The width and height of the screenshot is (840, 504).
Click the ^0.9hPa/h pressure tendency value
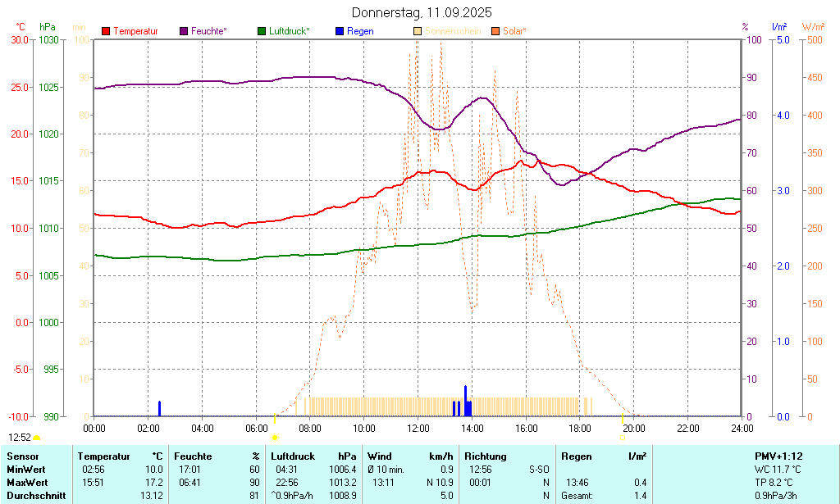tap(292, 496)
